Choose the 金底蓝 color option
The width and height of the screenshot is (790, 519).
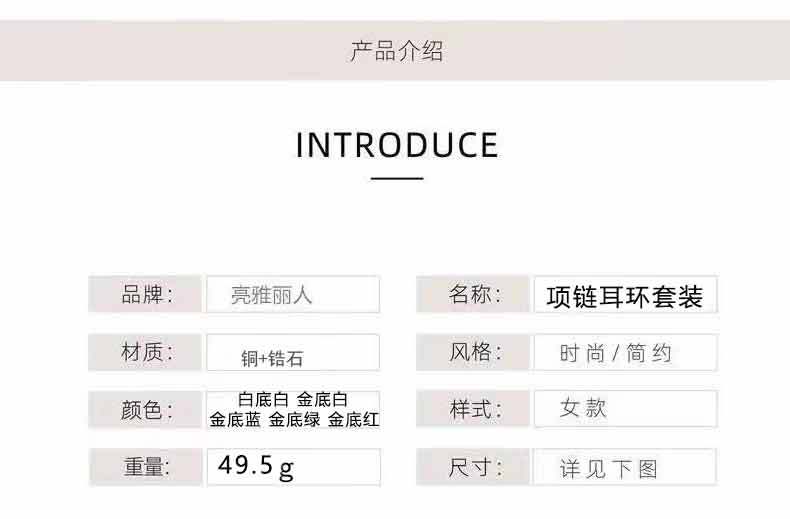(x=235, y=420)
